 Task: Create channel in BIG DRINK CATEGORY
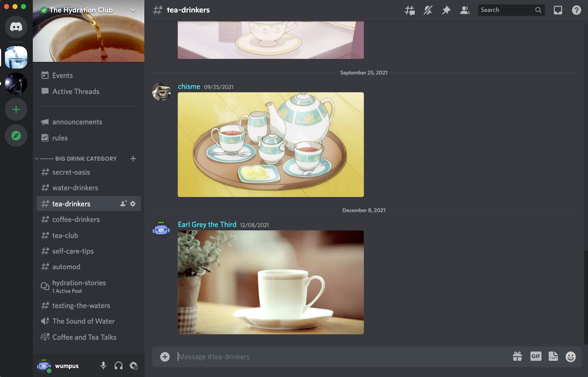click(x=133, y=159)
